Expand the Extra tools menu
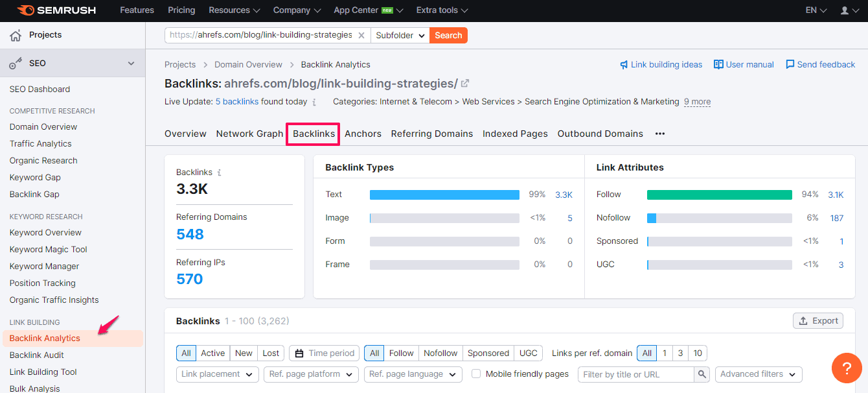This screenshot has width=868, height=393. coord(442,10)
